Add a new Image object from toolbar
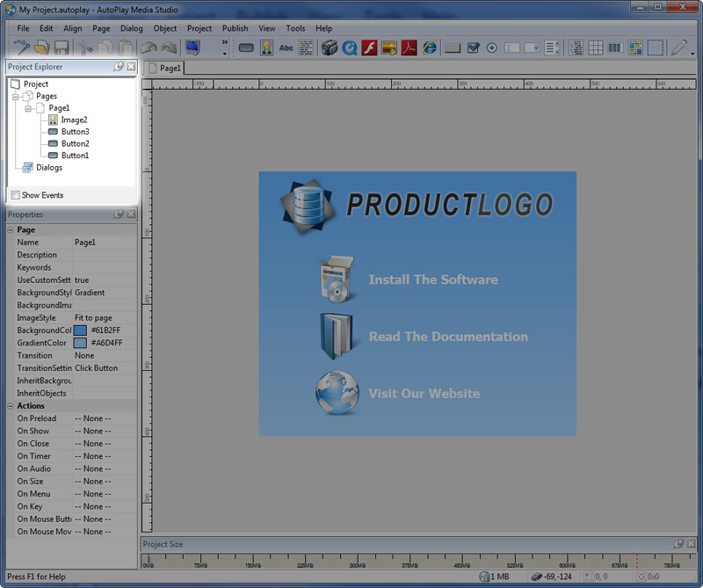The width and height of the screenshot is (703, 588). coord(266,47)
